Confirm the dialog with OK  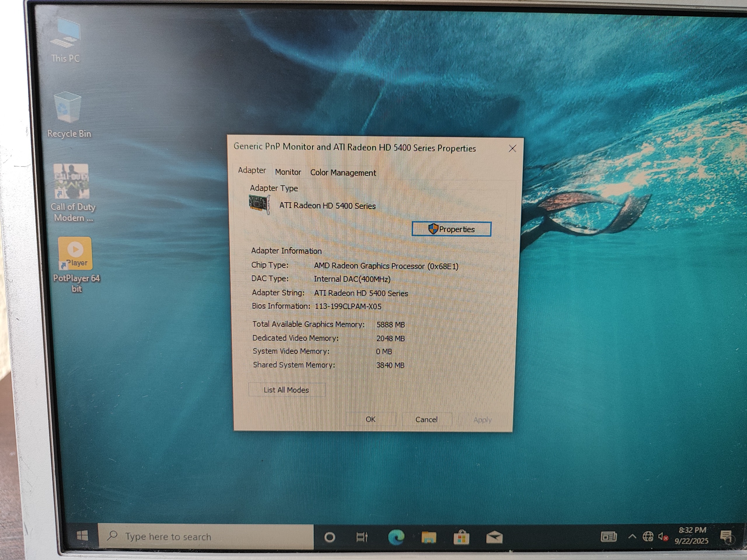click(371, 419)
